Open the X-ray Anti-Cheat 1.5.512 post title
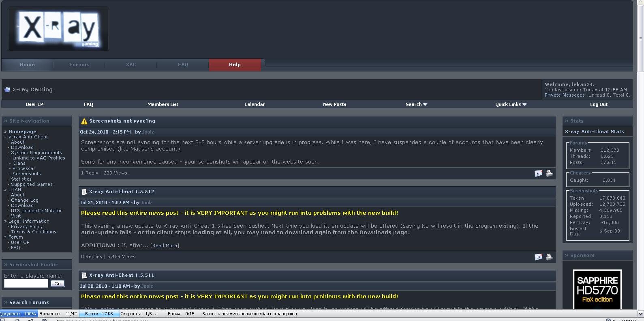 click(122, 192)
